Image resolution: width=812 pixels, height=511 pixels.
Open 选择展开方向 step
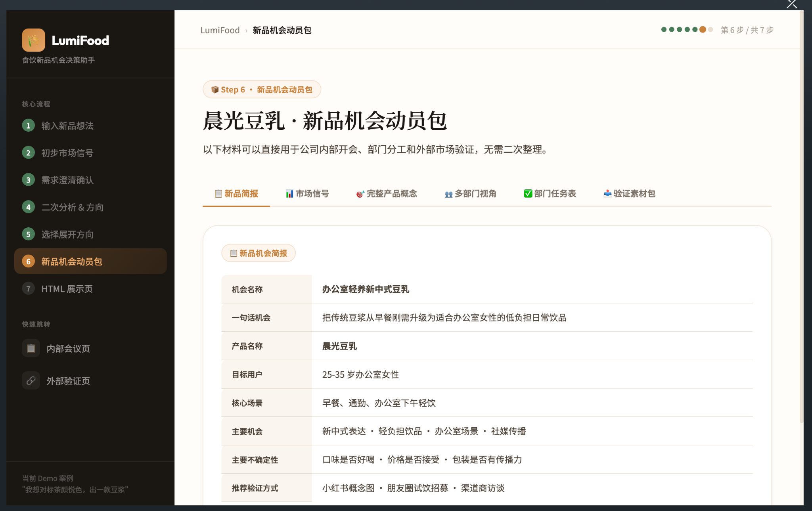coord(90,234)
